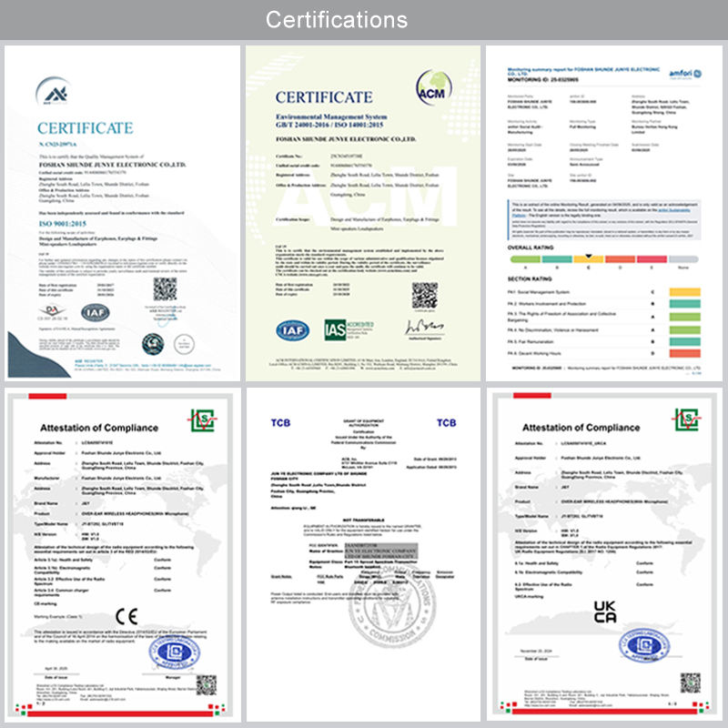
Task: Click the OVERALL RATING heading
Action: tap(531, 248)
